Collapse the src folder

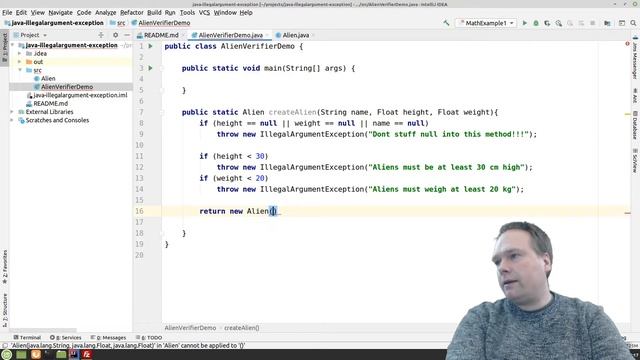point(20,70)
